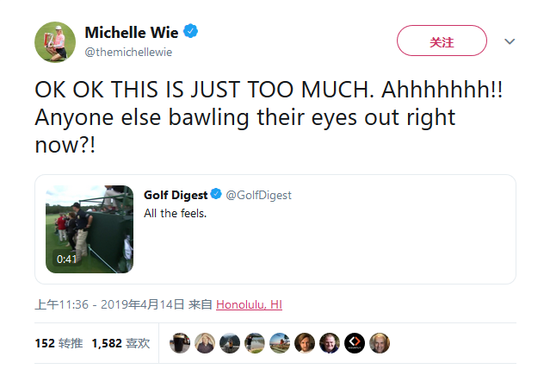The image size is (550, 369).
Task: Click Michelle Wie's profile avatar
Action: [x=55, y=42]
